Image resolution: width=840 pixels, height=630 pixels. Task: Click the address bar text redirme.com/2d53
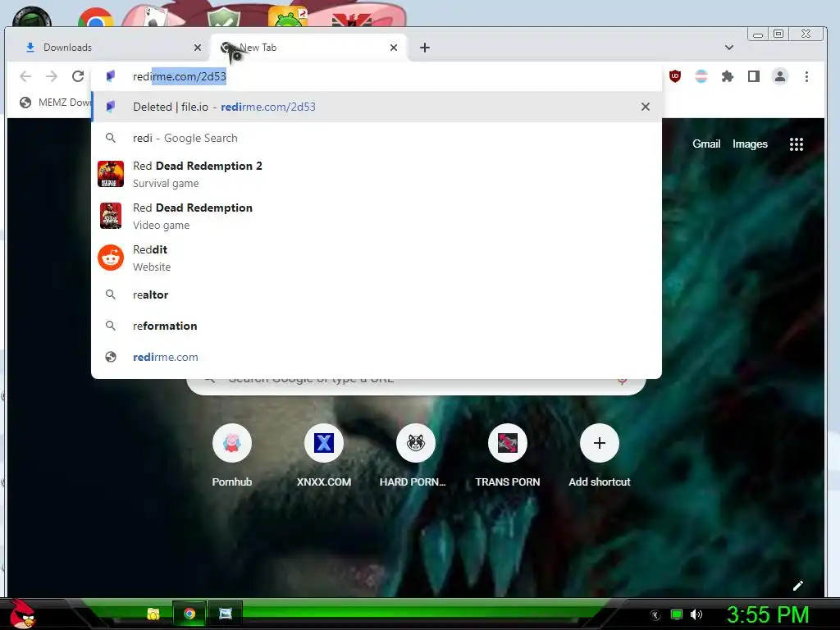coord(180,76)
